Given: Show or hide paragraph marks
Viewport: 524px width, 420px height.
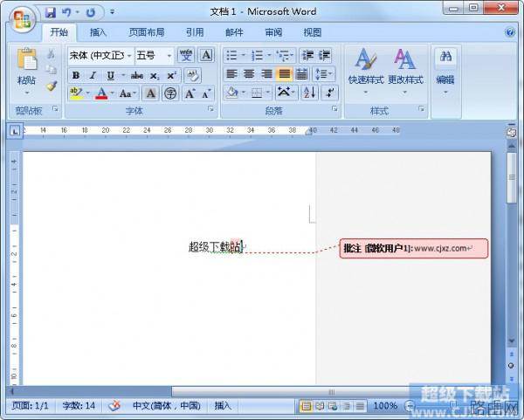Looking at the screenshot, I should [329, 93].
